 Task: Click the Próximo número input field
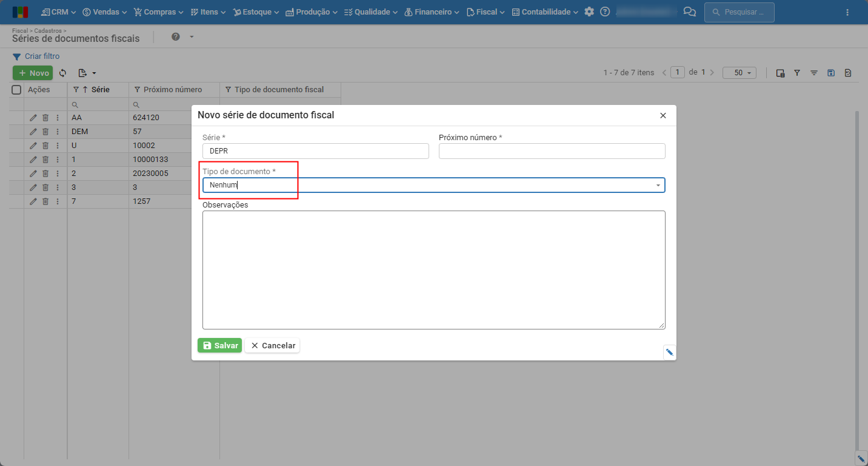552,151
